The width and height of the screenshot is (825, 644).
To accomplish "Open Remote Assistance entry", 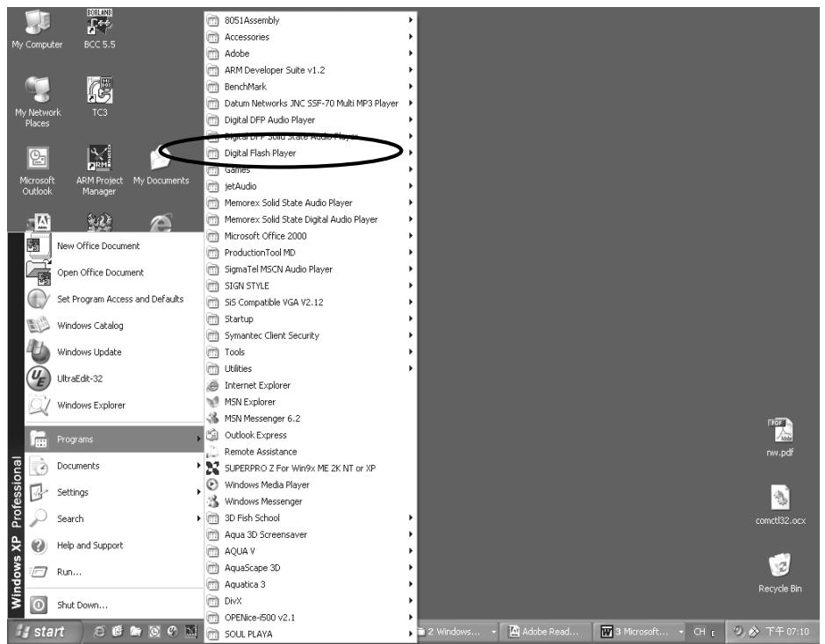I will coord(311,452).
